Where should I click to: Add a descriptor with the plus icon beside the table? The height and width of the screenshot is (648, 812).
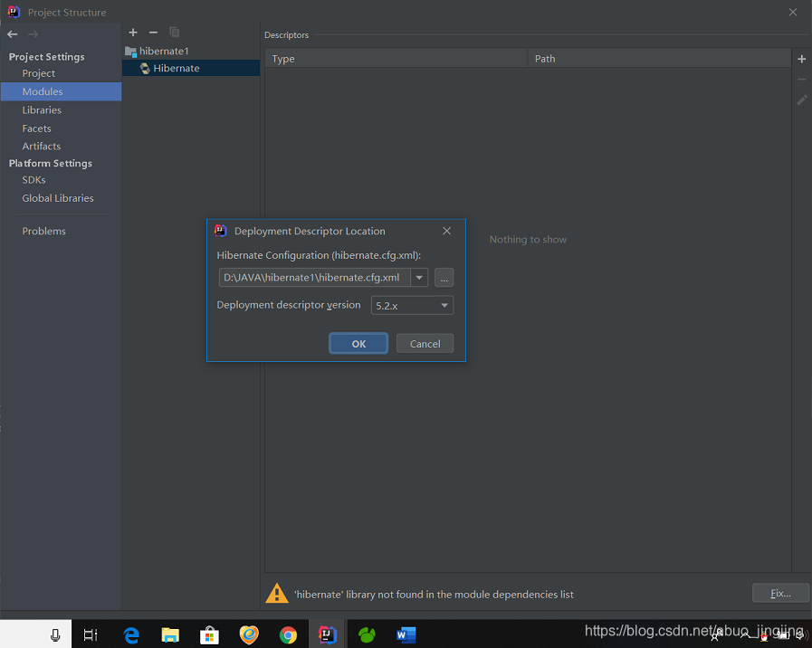tap(802, 59)
